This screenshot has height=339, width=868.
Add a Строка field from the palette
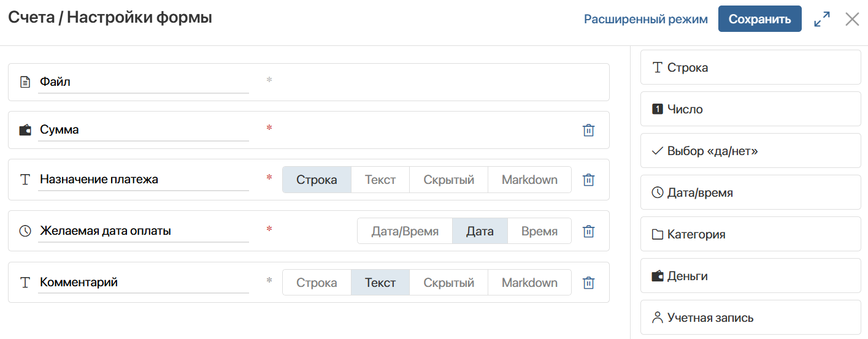pos(751,67)
